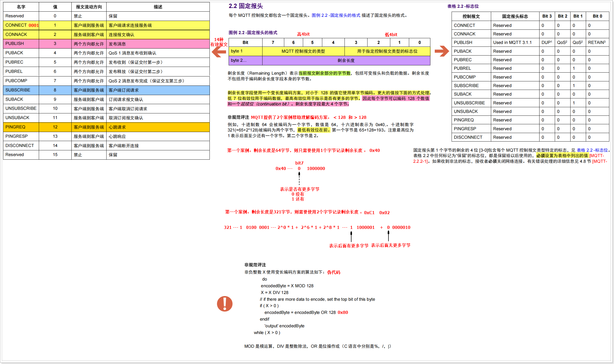
Task: Click the '发布收到（保证交付第一步）' cell
Action: click(x=158, y=62)
